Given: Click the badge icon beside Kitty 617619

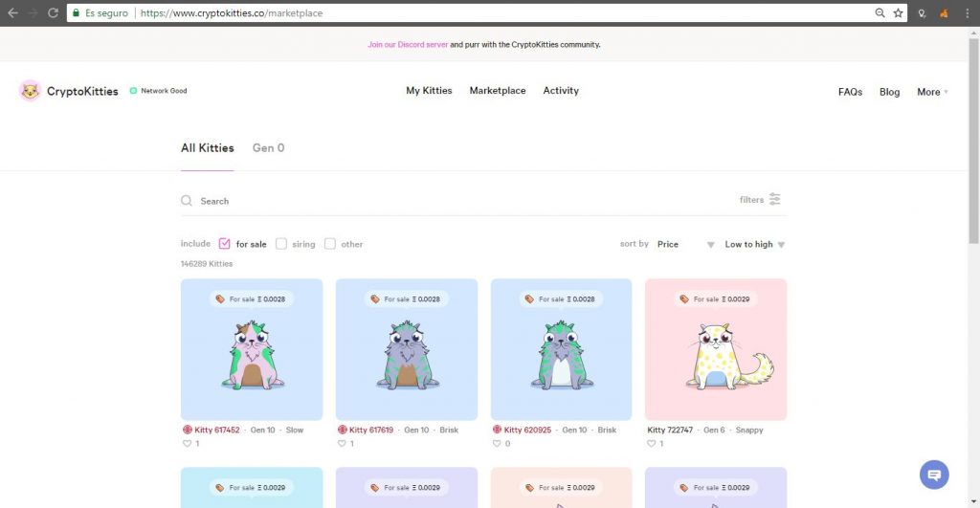Looking at the screenshot, I should coord(342,430).
